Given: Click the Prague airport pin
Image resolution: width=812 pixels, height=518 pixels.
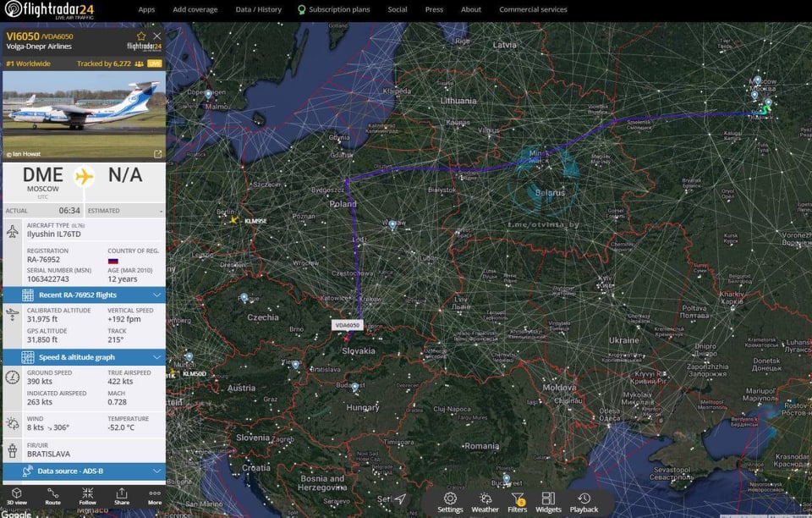Looking at the screenshot, I should coord(244,298).
